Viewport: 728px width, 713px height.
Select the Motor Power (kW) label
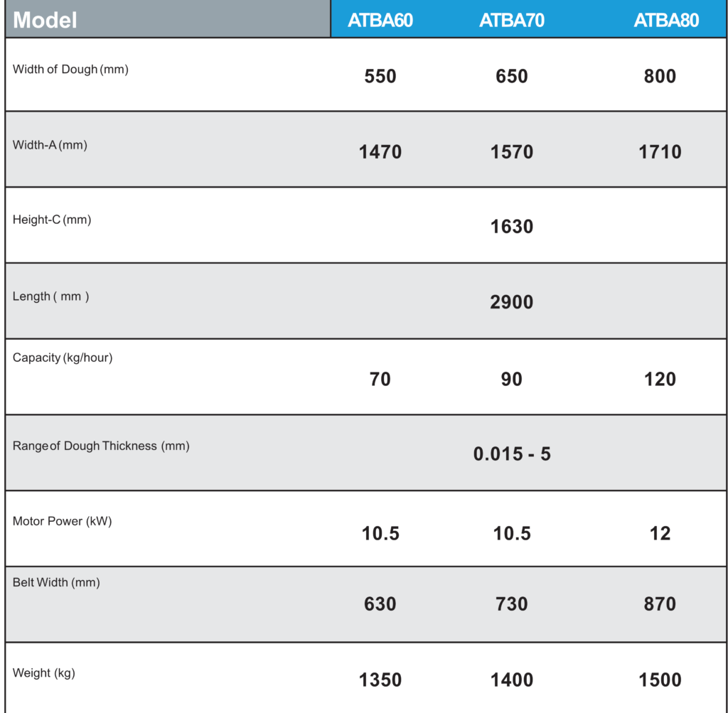pos(63,521)
